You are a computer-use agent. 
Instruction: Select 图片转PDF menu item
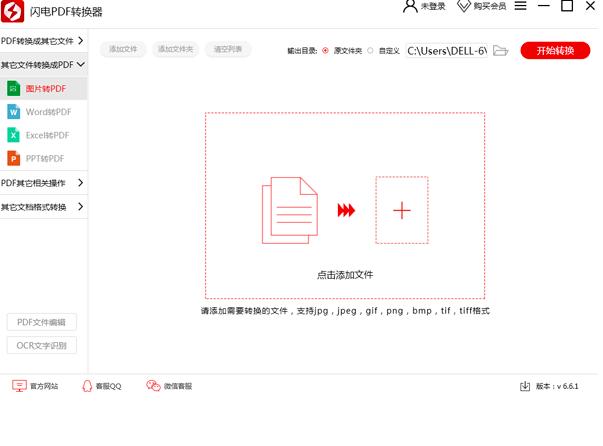tap(44, 88)
